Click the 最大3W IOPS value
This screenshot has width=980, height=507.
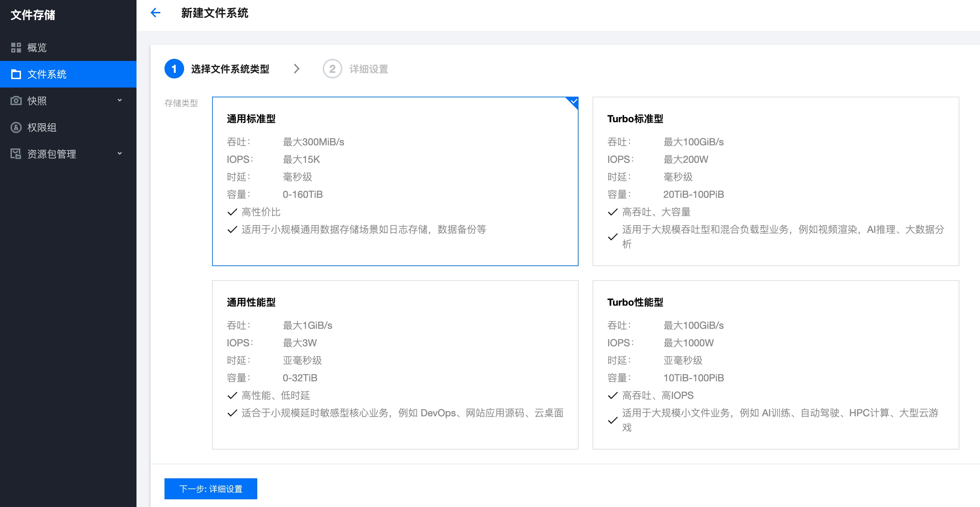pos(300,343)
